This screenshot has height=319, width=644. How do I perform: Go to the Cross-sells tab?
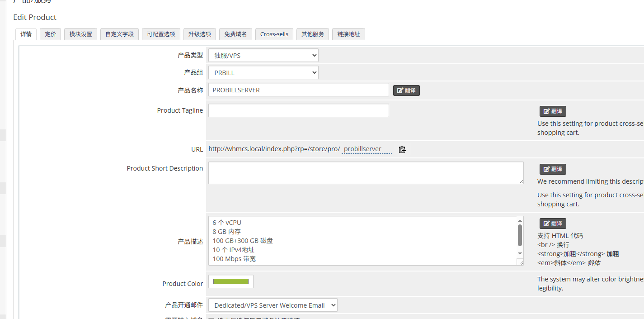[274, 34]
